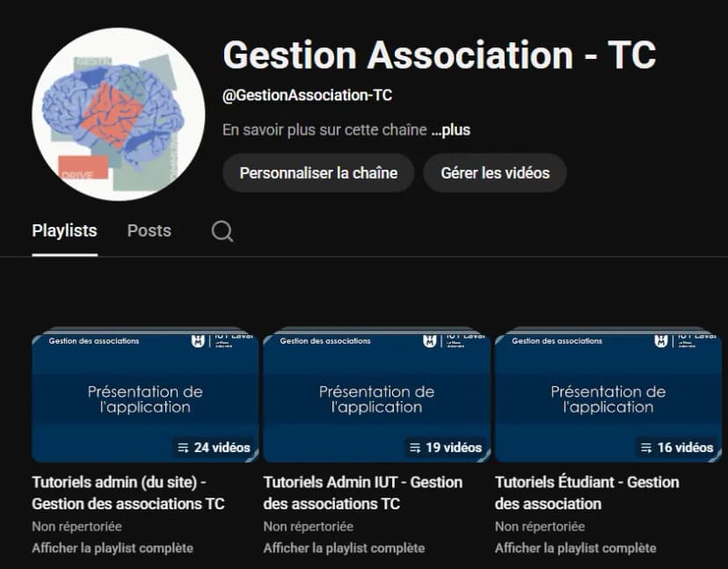The width and height of the screenshot is (728, 569).
Task: Expand the channel description via plus link
Action: pyautogui.click(x=453, y=129)
